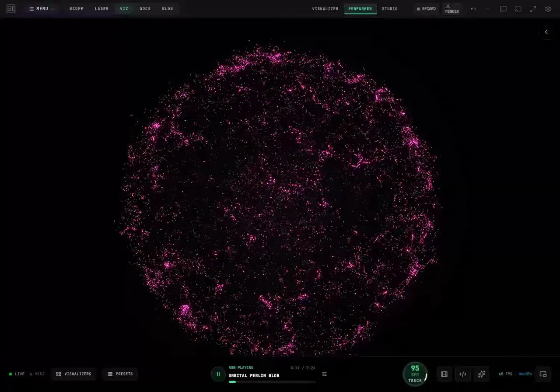Click the Orbital Perlin Blob track title

coord(254,376)
